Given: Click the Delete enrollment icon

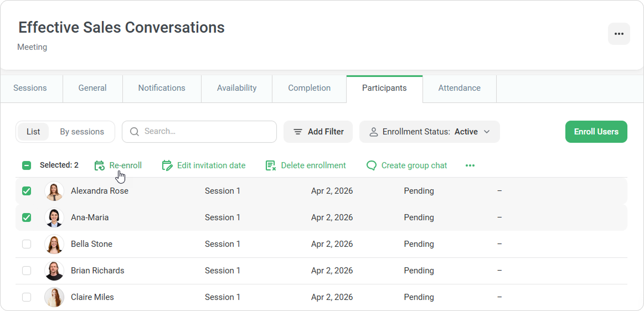Looking at the screenshot, I should 271,165.
